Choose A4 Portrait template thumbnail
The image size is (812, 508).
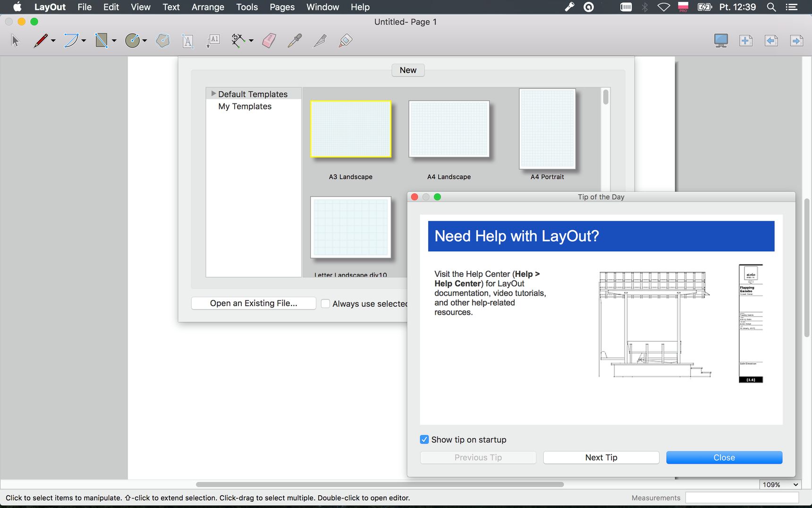click(547, 129)
